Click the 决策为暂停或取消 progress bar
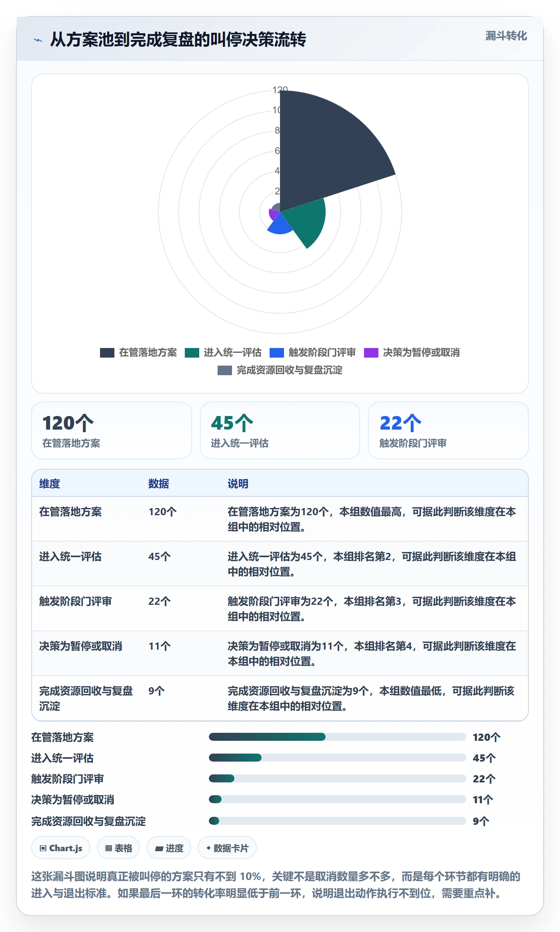Viewport: 560px width, 932px height. [x=337, y=799]
